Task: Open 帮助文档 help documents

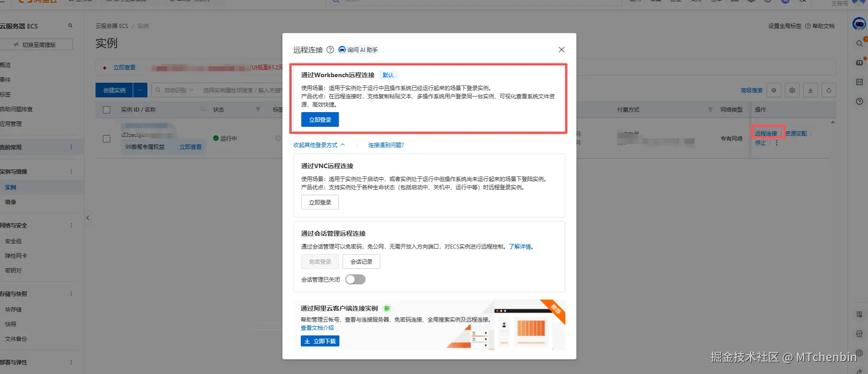Action: coord(820,26)
